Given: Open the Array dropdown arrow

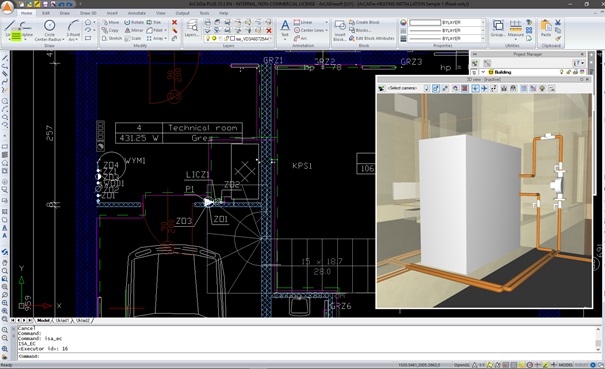Looking at the screenshot, I should point(166,38).
